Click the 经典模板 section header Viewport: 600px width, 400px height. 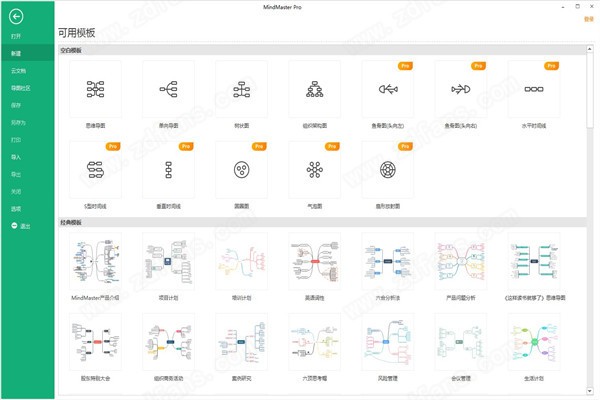coord(322,222)
